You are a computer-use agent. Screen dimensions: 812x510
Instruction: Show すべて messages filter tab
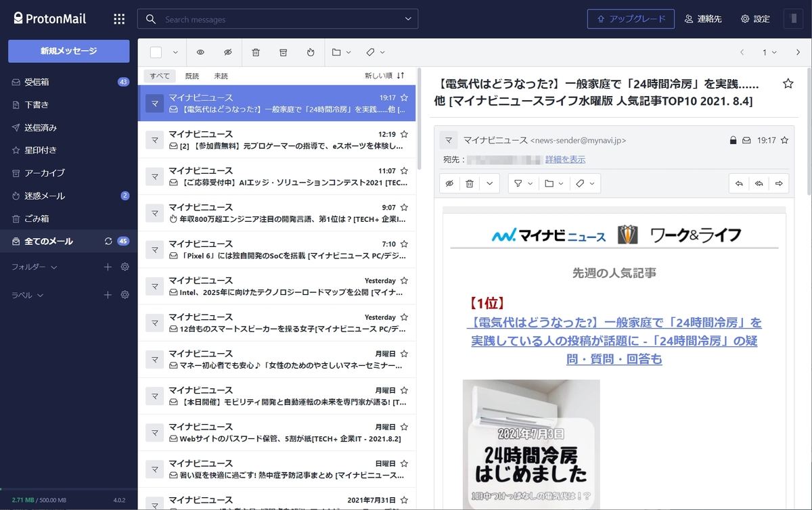(160, 76)
